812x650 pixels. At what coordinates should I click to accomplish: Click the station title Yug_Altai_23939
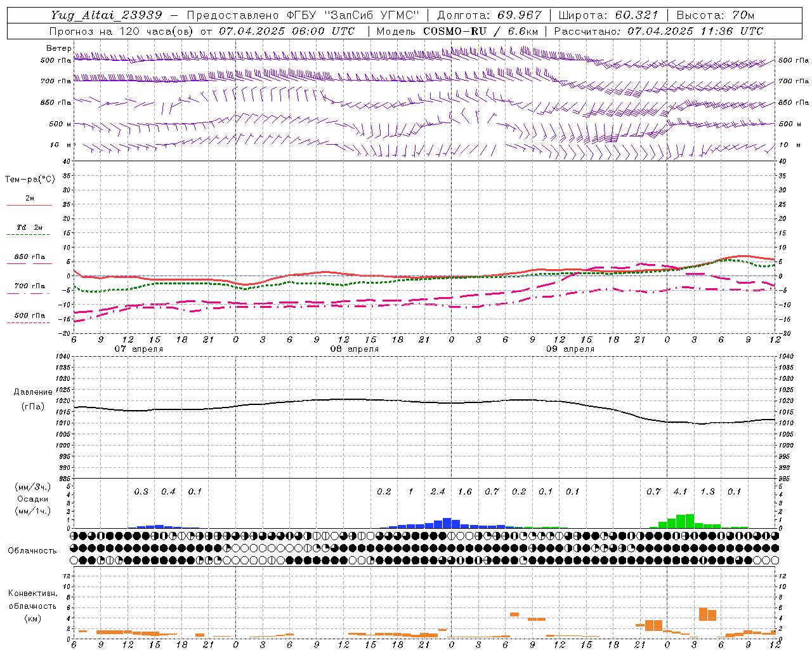[x=107, y=15]
